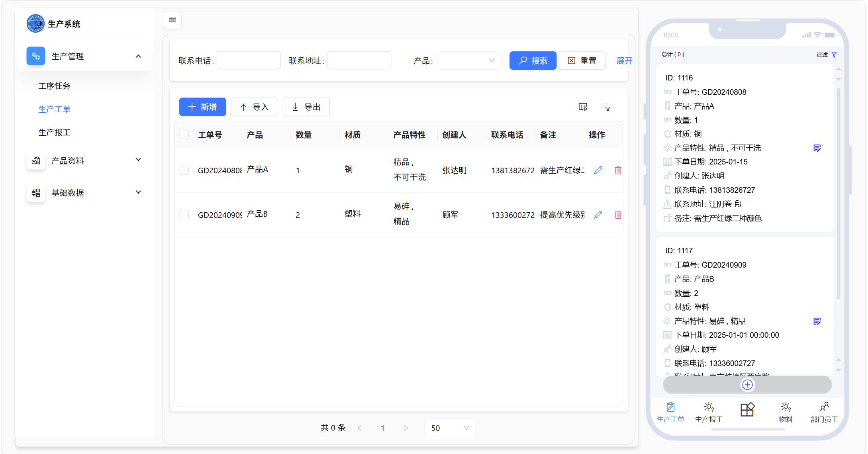Edit the GD20240909 row with pencil icon

[598, 215]
